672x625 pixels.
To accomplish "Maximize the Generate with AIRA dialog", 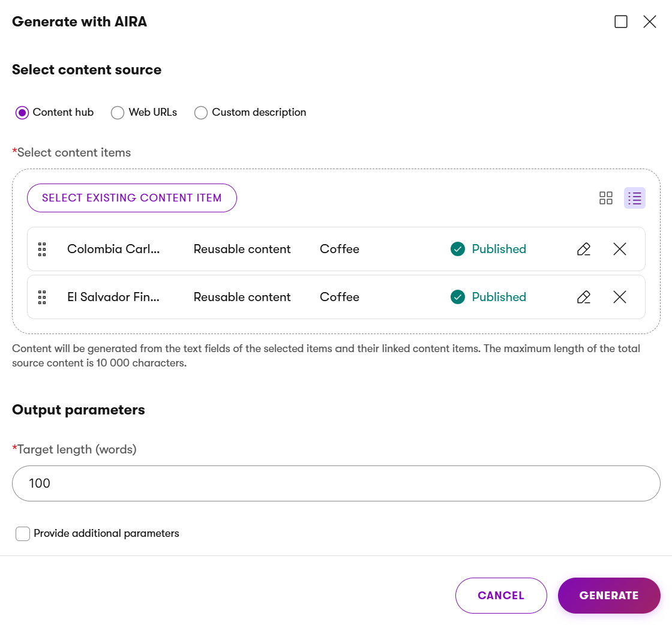I will point(621,22).
